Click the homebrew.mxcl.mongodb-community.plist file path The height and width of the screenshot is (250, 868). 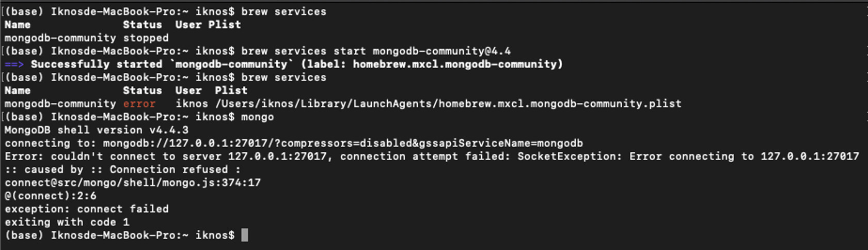448,104
